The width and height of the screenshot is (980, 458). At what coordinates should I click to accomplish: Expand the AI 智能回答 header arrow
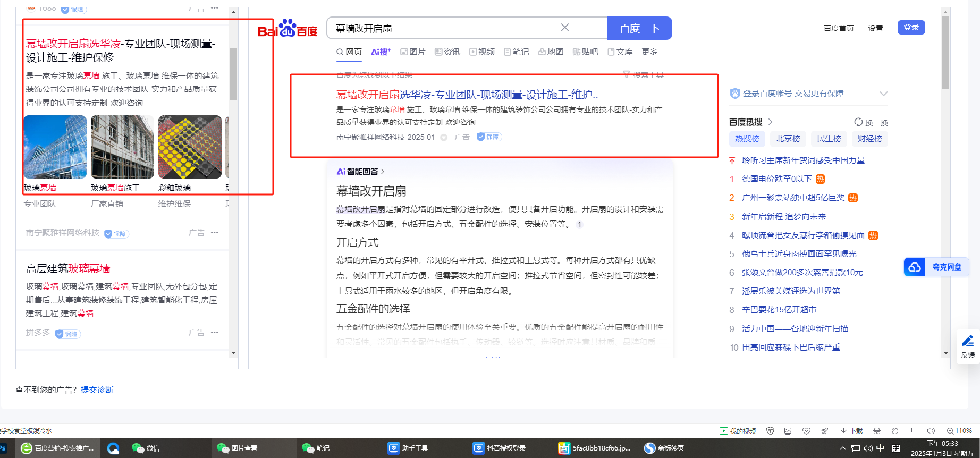pos(383,172)
